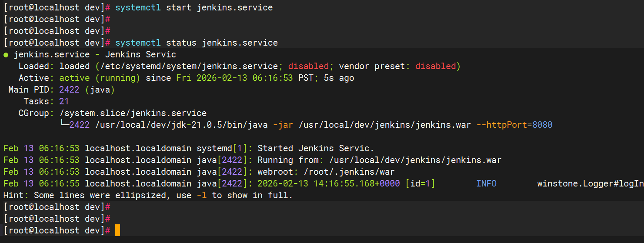
Task: Click 'jenkins.service - Jenkins Servic' header text
Action: click(x=95, y=54)
